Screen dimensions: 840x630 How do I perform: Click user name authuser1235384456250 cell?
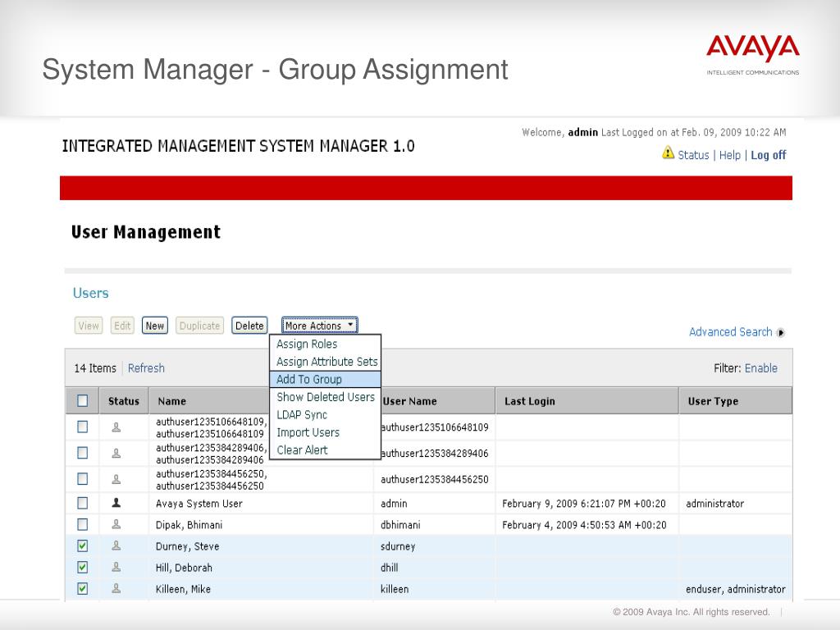tap(435, 479)
